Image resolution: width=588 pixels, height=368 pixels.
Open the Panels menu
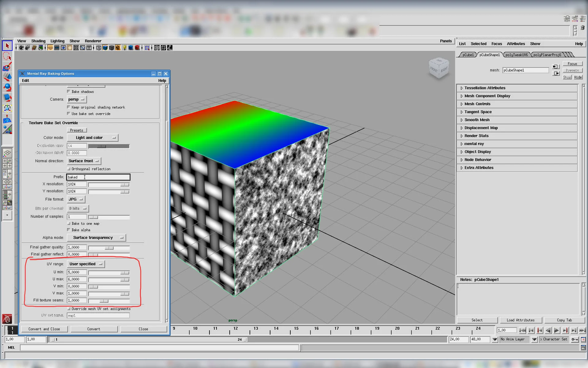coord(446,41)
